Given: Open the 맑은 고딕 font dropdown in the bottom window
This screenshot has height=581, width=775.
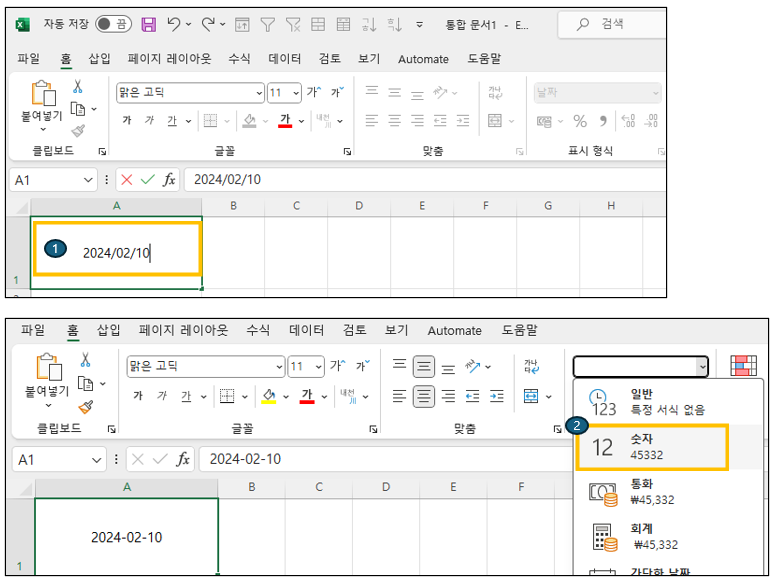Looking at the screenshot, I should coord(279,367).
